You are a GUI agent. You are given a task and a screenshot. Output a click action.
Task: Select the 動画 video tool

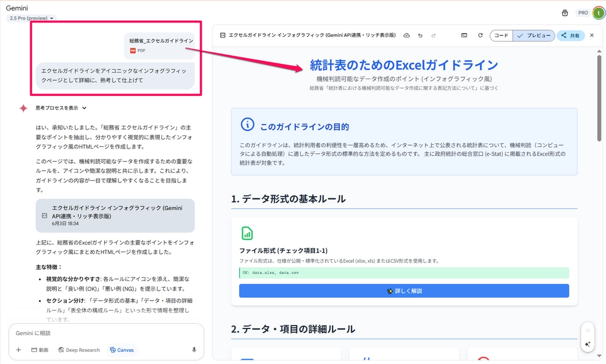coord(40,350)
